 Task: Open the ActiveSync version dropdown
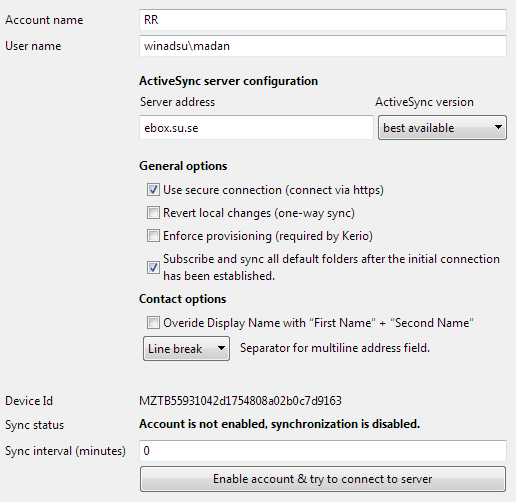(x=442, y=128)
